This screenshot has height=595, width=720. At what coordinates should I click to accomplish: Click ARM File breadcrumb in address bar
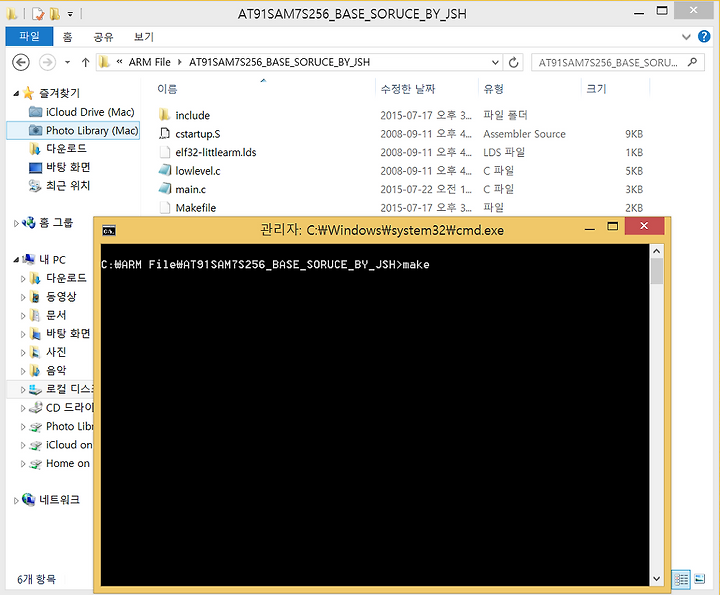pyautogui.click(x=150, y=62)
